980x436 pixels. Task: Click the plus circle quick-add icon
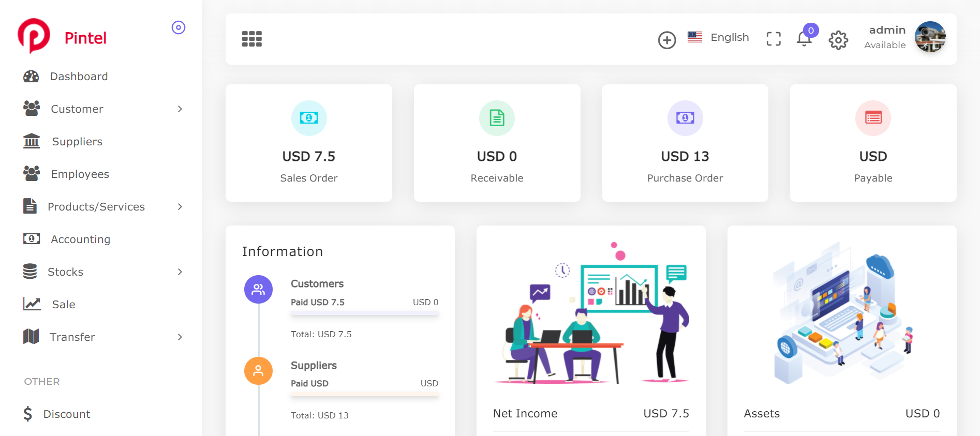tap(667, 40)
